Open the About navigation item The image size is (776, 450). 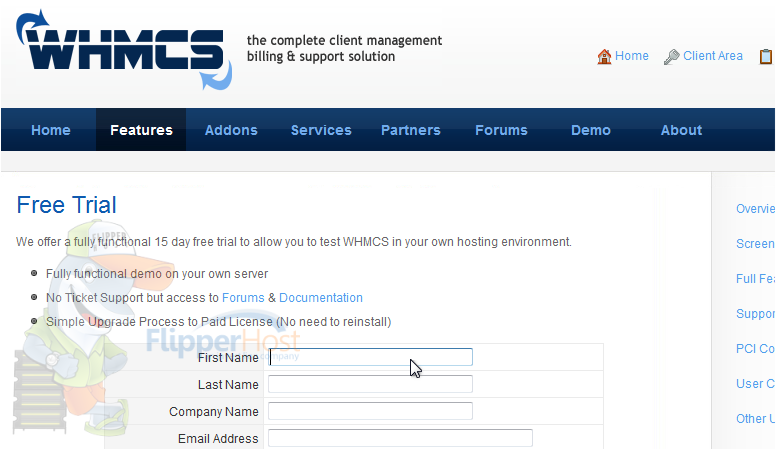(x=681, y=130)
